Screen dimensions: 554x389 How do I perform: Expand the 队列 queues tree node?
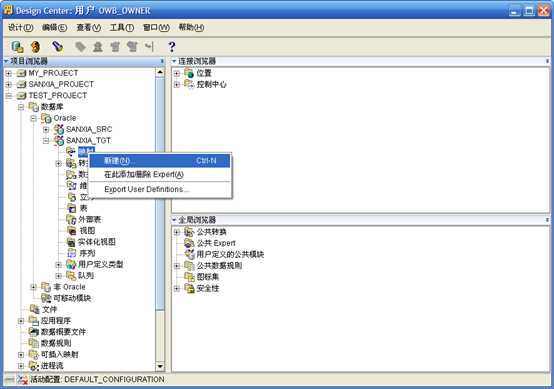(x=59, y=276)
